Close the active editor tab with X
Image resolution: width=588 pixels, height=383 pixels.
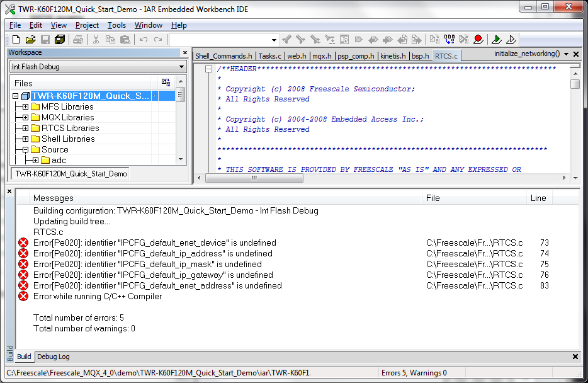coord(577,54)
